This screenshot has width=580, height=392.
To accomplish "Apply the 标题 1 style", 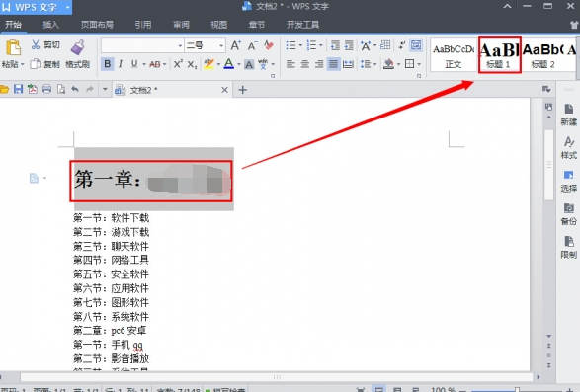I will tap(499, 54).
